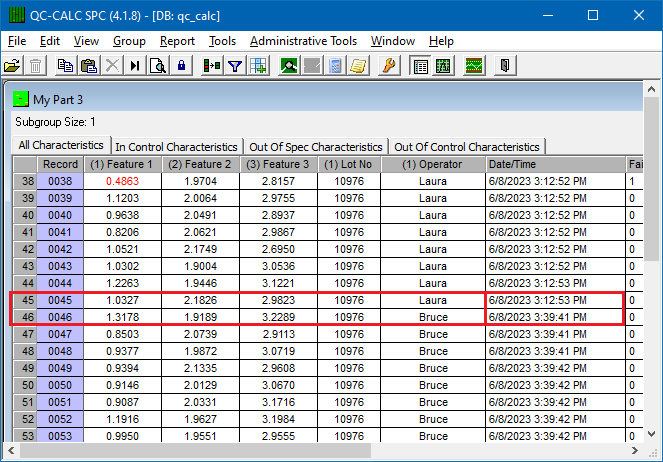Switch to Out Of Spec Characteristics tab

(316, 147)
